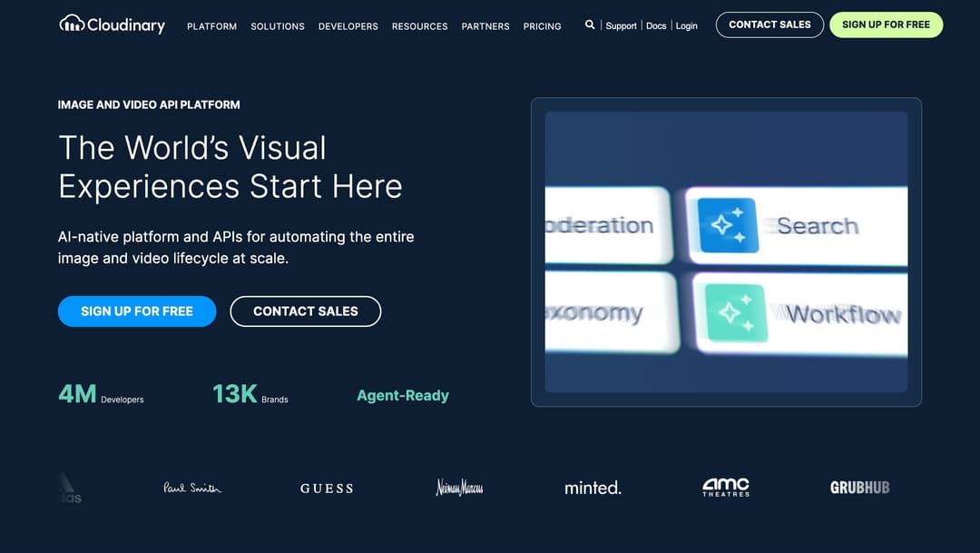Click Contact Sales in the header

click(769, 25)
